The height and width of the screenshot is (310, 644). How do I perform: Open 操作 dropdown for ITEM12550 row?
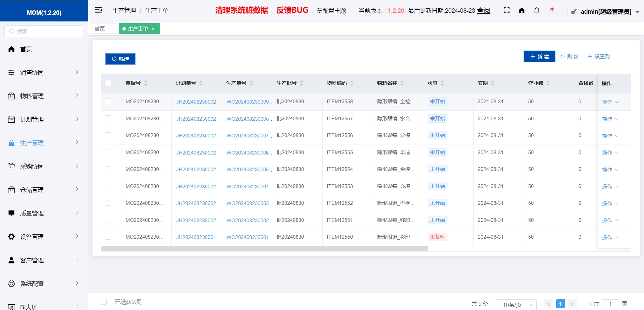tap(610, 237)
